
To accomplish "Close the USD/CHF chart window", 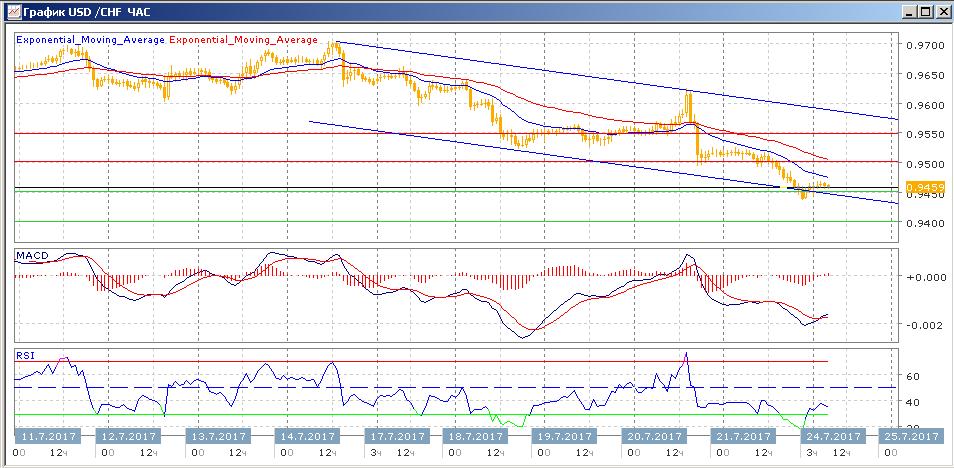I will point(941,11).
